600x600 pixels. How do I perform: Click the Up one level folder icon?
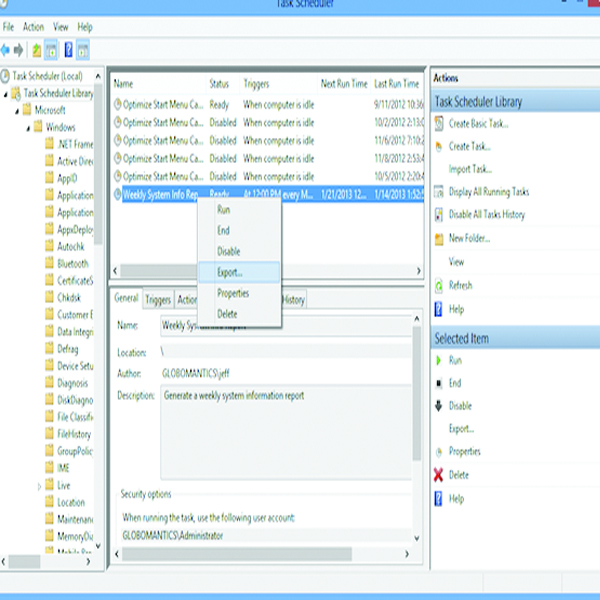tap(36, 50)
